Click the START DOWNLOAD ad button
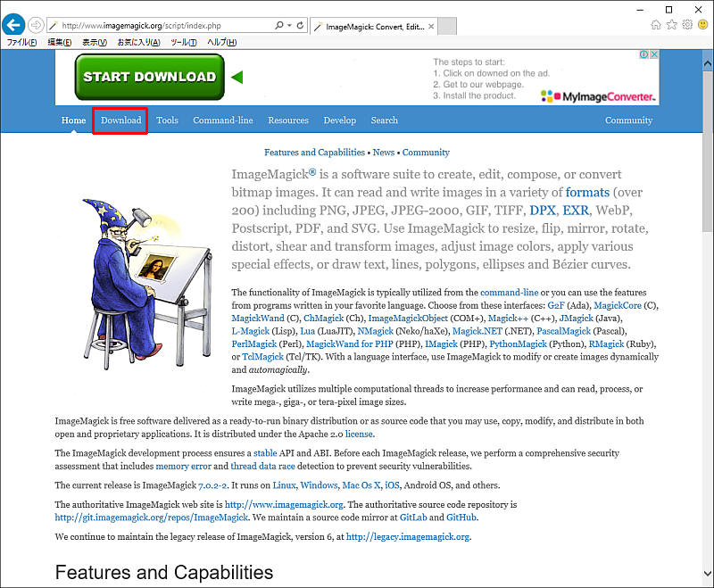This screenshot has width=714, height=588. [149, 77]
